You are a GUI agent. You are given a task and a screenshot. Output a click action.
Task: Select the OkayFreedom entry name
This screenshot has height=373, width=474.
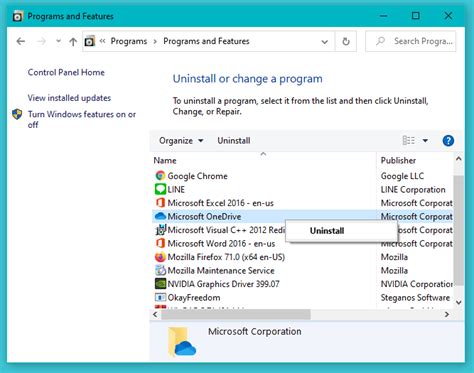coord(194,298)
